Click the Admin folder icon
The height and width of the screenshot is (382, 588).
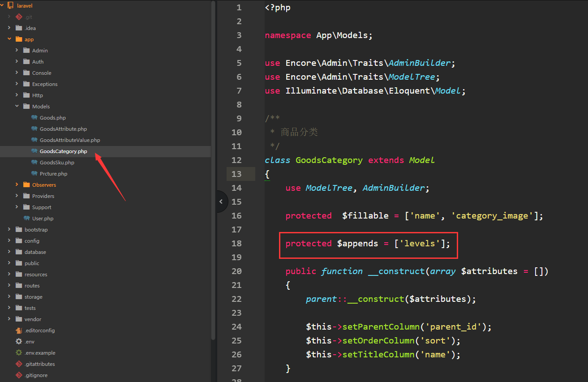(26, 50)
